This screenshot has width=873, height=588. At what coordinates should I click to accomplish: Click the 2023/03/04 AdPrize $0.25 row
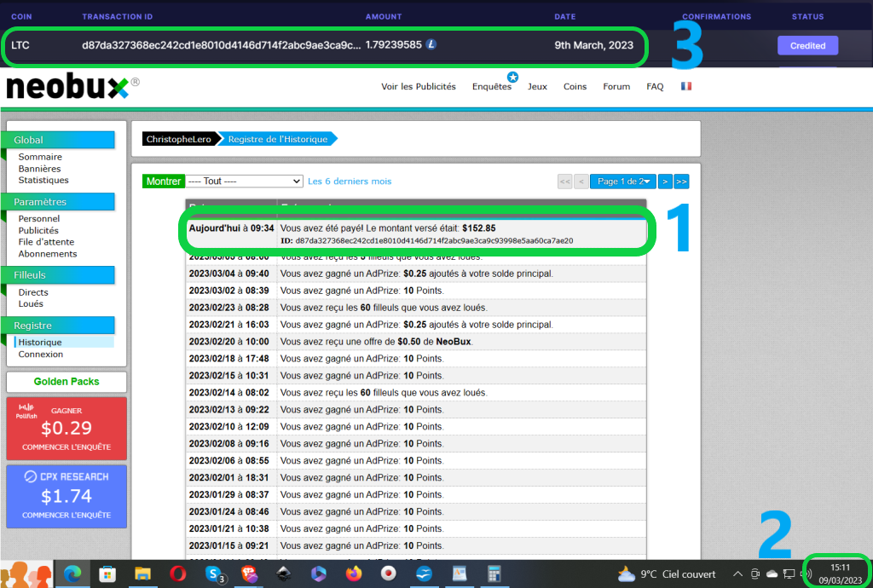(x=416, y=274)
